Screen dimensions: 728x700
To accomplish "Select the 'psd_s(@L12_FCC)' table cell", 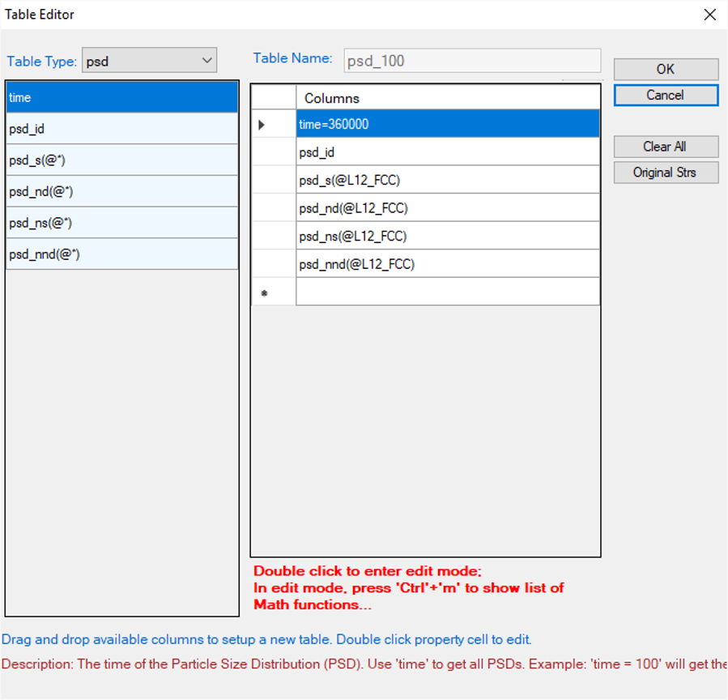I will pyautogui.click(x=447, y=180).
